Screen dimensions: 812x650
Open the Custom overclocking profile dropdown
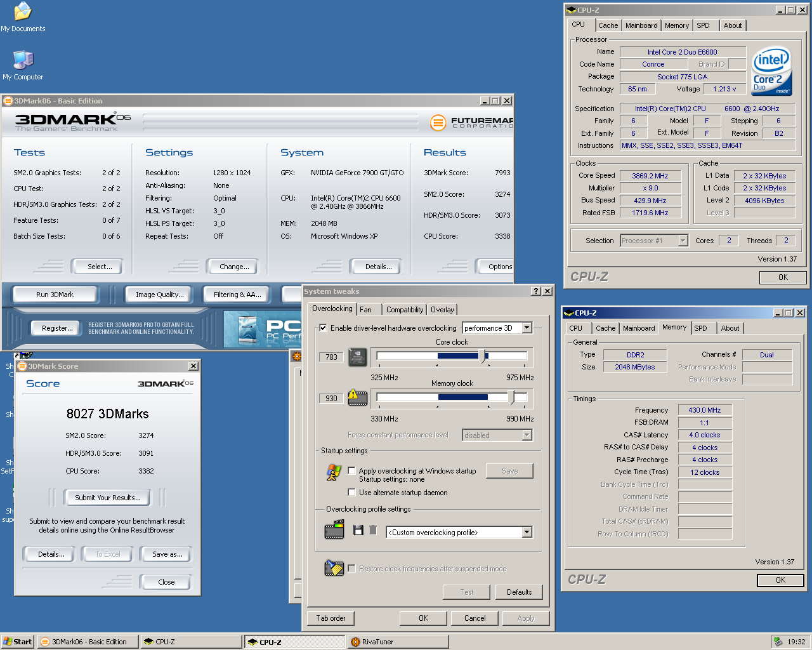coord(527,533)
